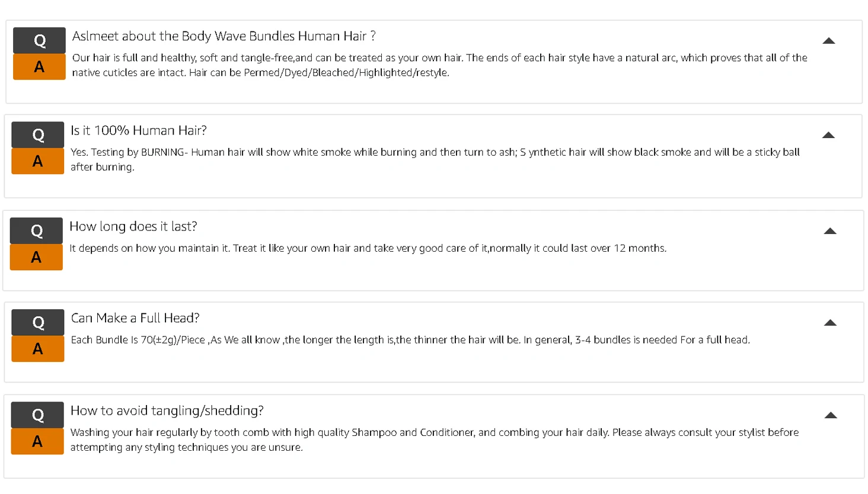Collapse the 'Can Make a Full Head?' arrow
The height and width of the screenshot is (494, 868).
pyautogui.click(x=830, y=323)
